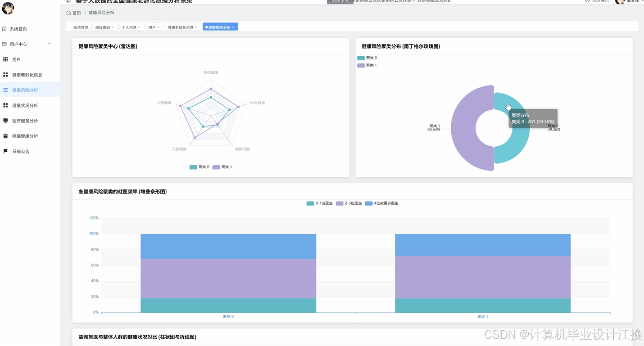Expand the 用户中心 sidebar menu chevron
Viewport: 644px width, 346px height.
click(x=49, y=44)
